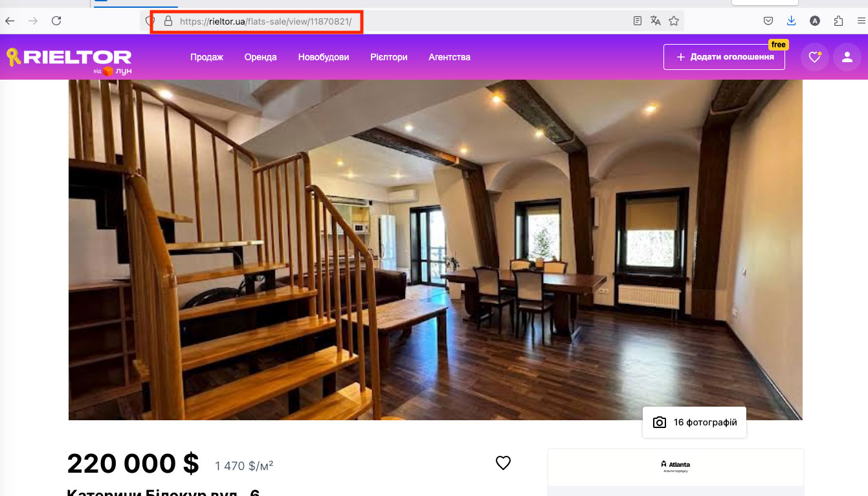Screen dimensions: 868x496
Task: Open the browser hamburger menu
Action: click(861, 21)
